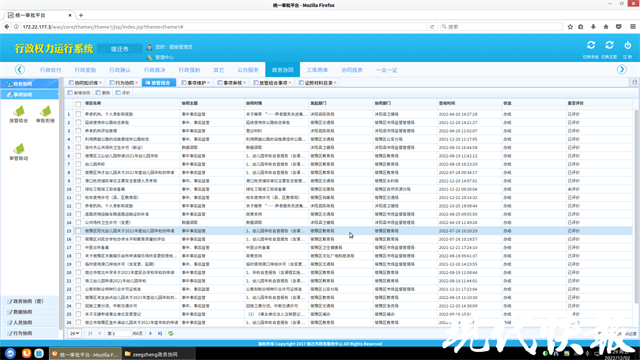Open the 放管结合 sidebar icon
The height and width of the screenshot is (360, 640).
pos(18,114)
